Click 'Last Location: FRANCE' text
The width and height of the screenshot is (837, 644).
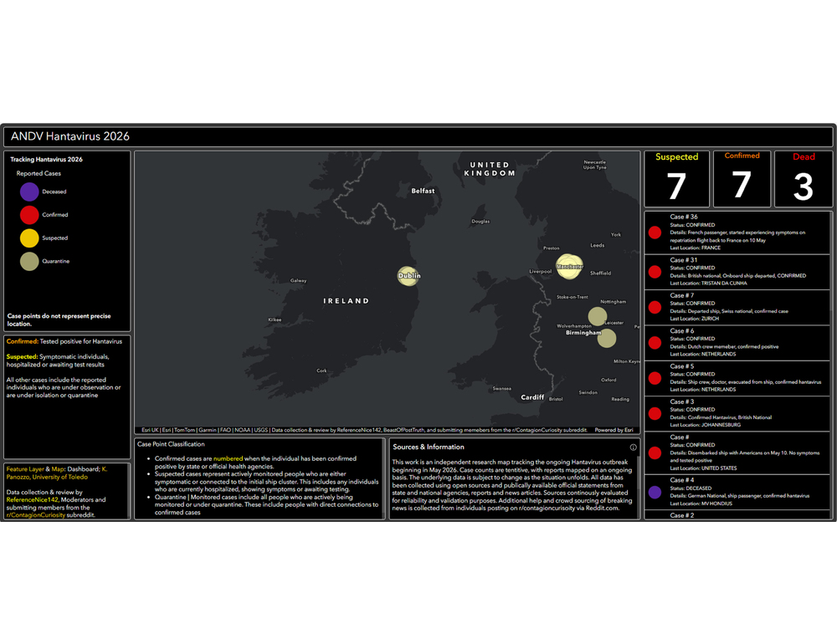click(695, 248)
